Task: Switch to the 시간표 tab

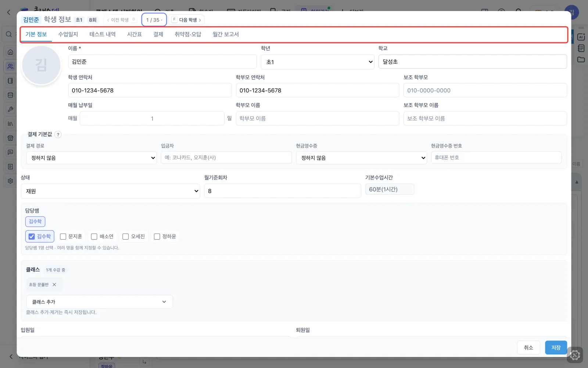Action: tap(135, 34)
